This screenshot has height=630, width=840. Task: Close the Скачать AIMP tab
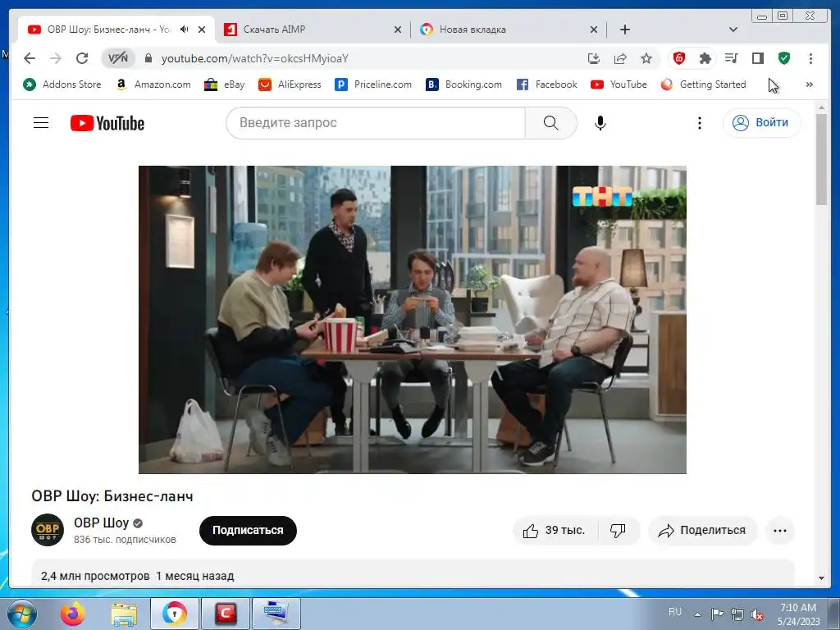point(398,30)
